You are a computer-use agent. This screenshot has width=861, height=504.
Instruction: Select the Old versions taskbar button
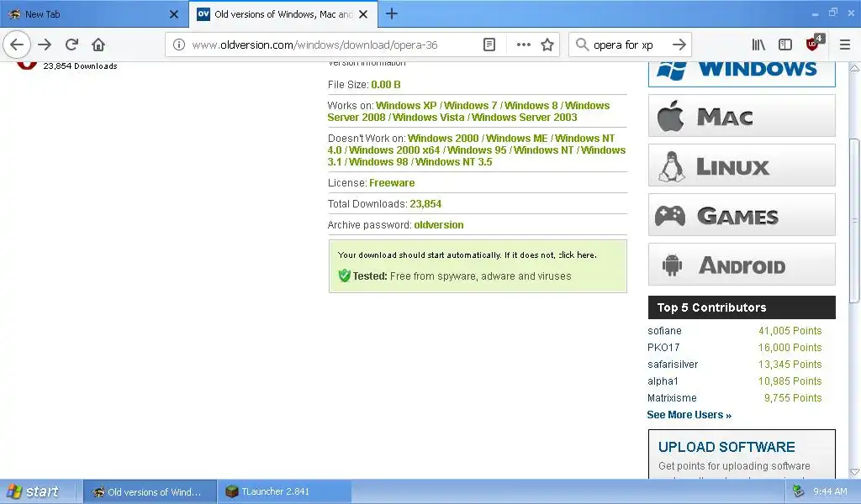(150, 492)
